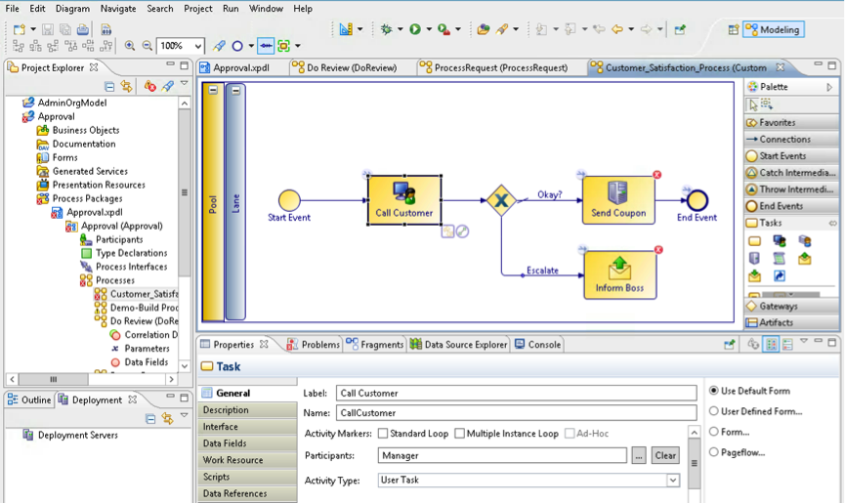Enable the Standard Loop checkbox
The width and height of the screenshot is (845, 504).
(x=383, y=434)
